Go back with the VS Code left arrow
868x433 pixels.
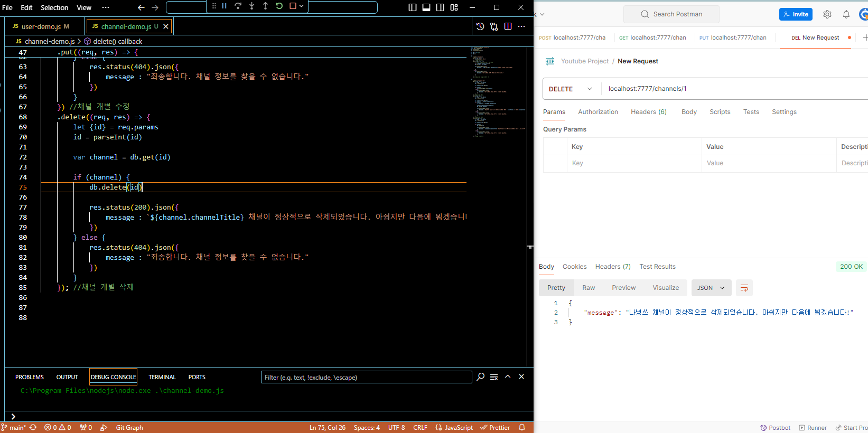tap(141, 7)
